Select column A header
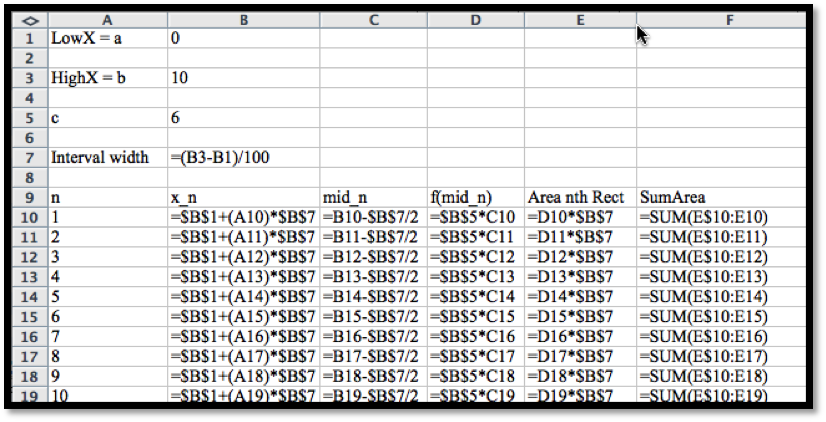 click(x=107, y=19)
